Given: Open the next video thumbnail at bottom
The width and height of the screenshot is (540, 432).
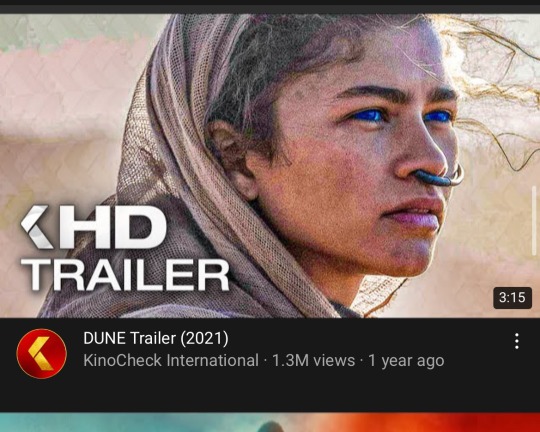Looking at the screenshot, I should (270, 422).
